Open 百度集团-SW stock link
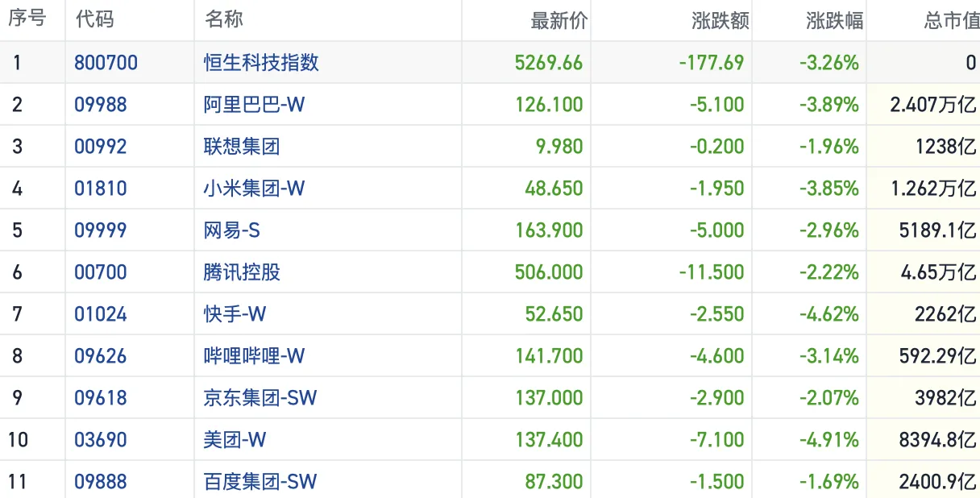The width and height of the screenshot is (980, 498). [x=260, y=482]
